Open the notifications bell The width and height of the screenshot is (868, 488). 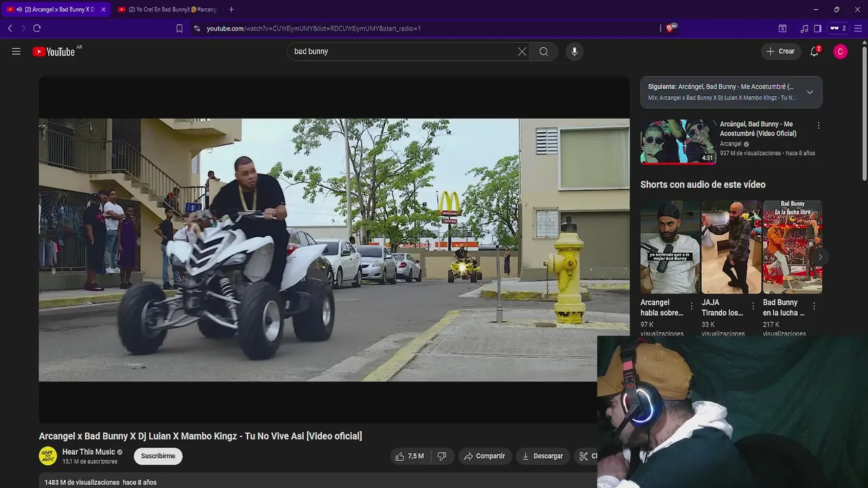(x=814, y=52)
